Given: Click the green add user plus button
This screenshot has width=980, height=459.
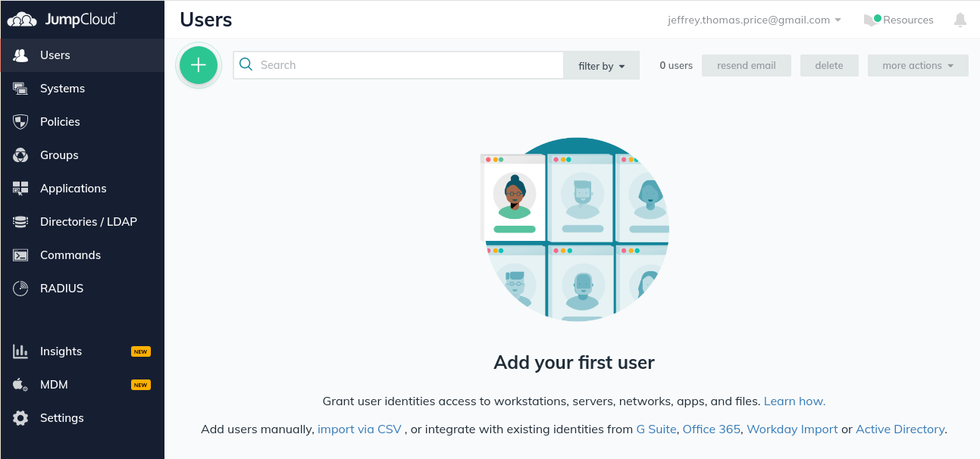Looking at the screenshot, I should click(199, 65).
